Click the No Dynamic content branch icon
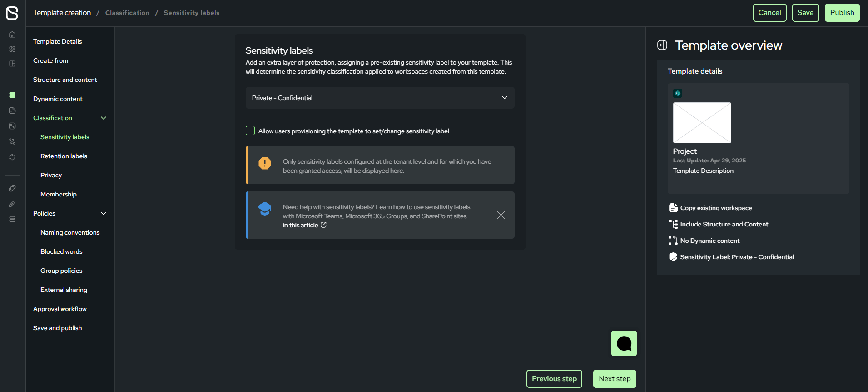This screenshot has width=868, height=392. click(673, 241)
